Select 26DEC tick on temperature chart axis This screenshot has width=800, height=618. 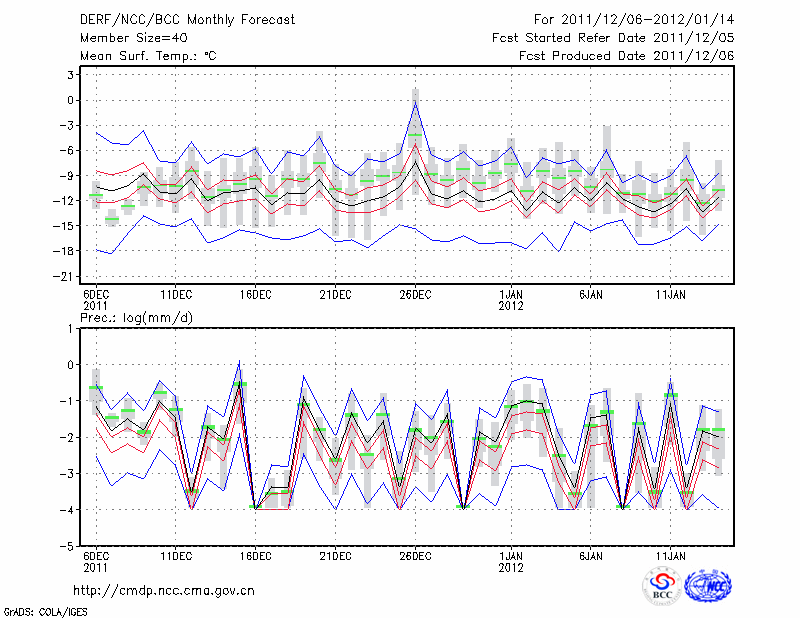[415, 294]
